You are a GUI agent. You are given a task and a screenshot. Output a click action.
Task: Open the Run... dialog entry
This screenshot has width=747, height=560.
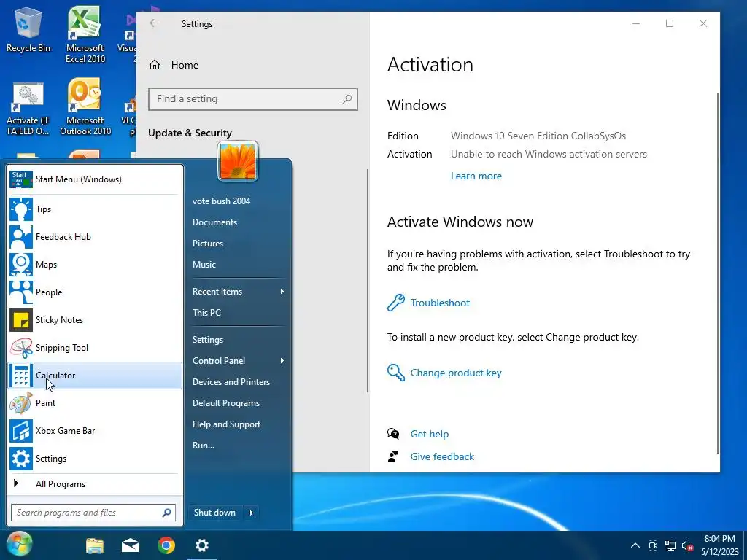(204, 446)
